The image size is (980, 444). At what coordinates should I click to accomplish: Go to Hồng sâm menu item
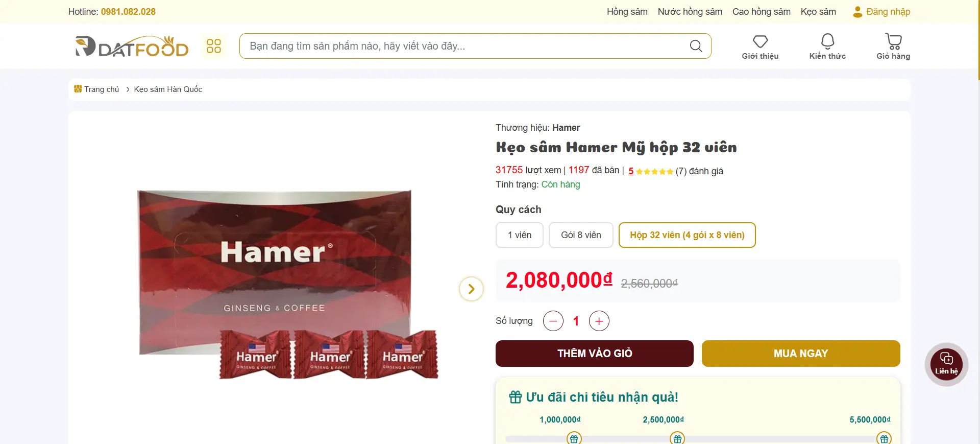coord(627,12)
